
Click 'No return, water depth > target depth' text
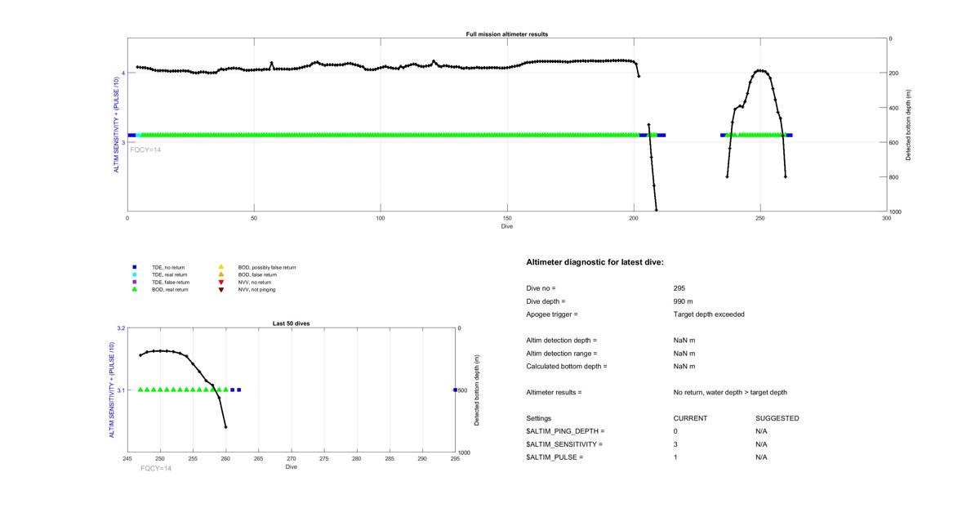click(x=730, y=393)
